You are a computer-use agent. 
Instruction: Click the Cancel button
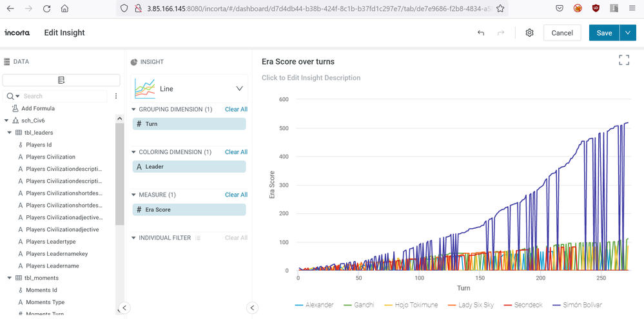coord(562,33)
